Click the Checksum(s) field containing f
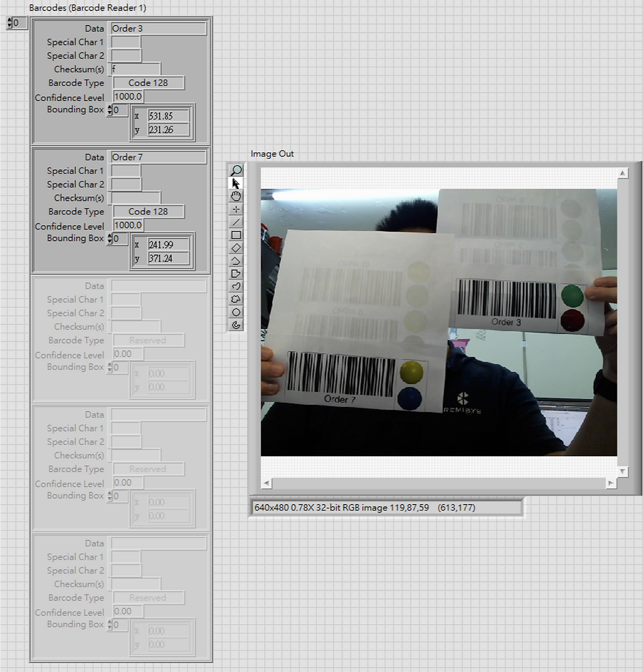Image resolution: width=643 pixels, height=672 pixels. tap(136, 68)
